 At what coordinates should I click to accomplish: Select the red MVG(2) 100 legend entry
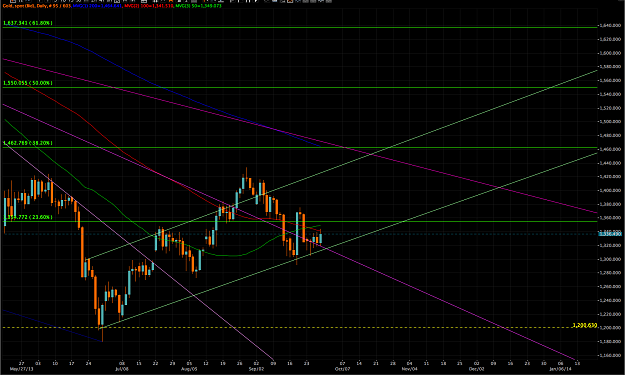click(x=149, y=6)
